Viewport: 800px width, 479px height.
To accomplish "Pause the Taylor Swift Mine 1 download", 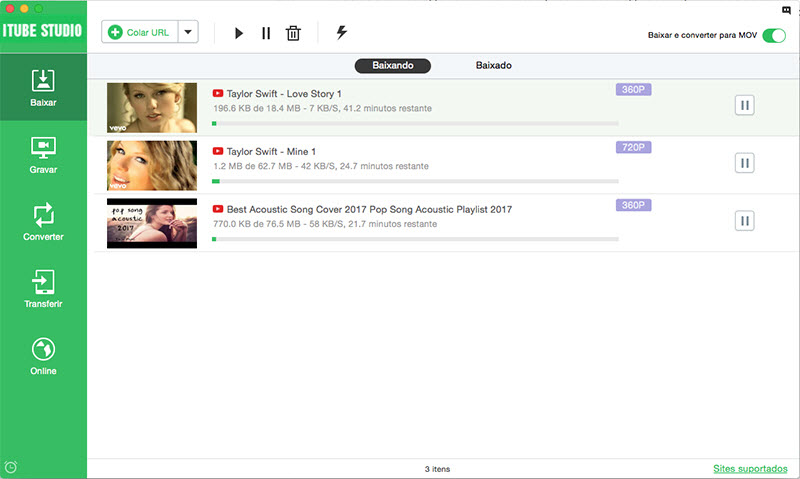I will (x=744, y=163).
